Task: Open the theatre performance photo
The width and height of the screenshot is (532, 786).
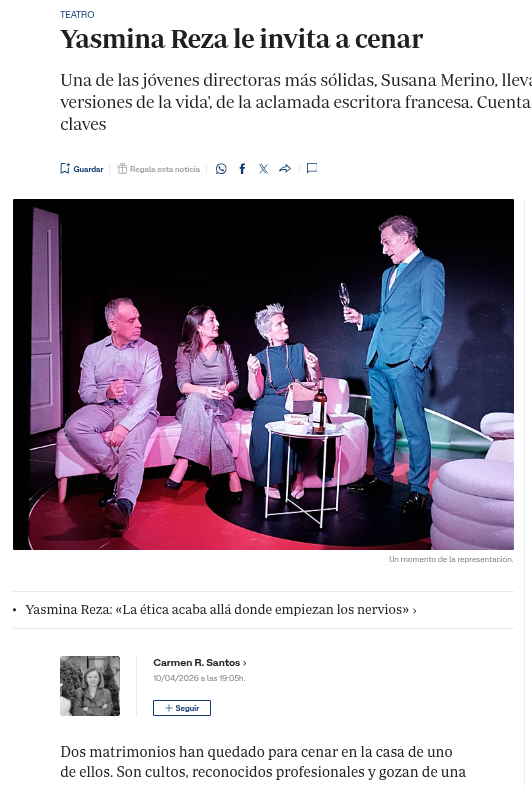Action: pos(263,374)
